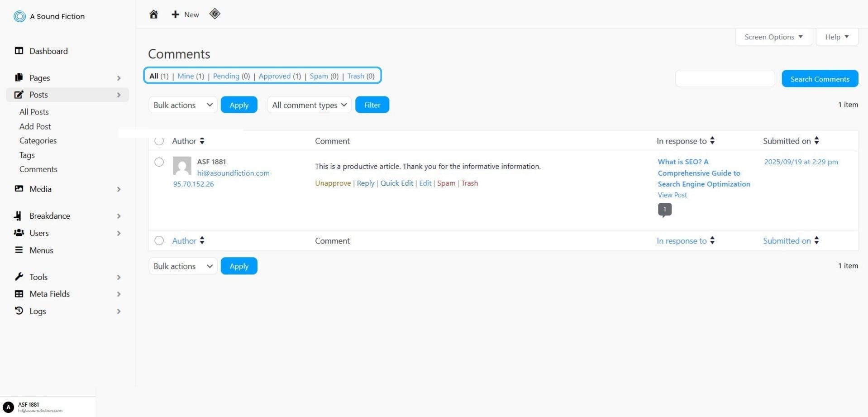Click the Search Comments button
Screen dimensions: 868x417
click(820, 79)
